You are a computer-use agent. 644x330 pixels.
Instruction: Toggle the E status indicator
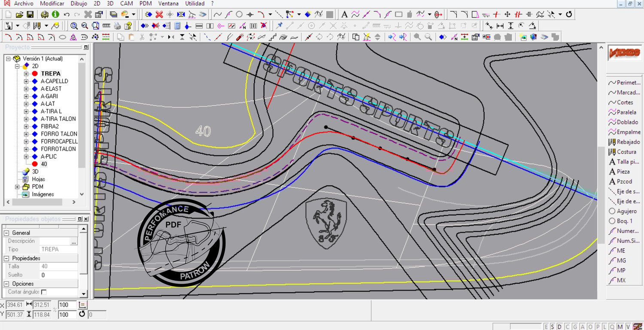click(546, 327)
